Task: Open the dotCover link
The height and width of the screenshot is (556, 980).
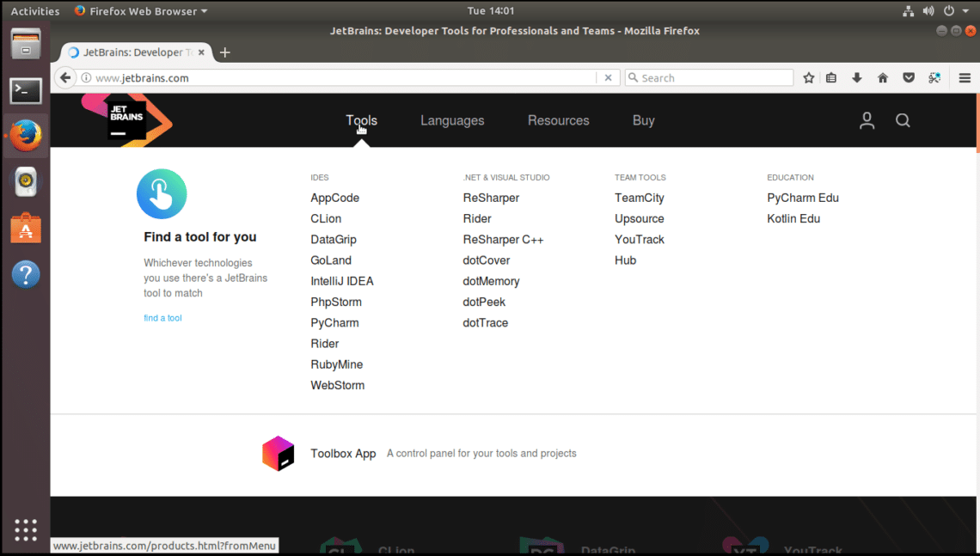Action: [x=487, y=260]
